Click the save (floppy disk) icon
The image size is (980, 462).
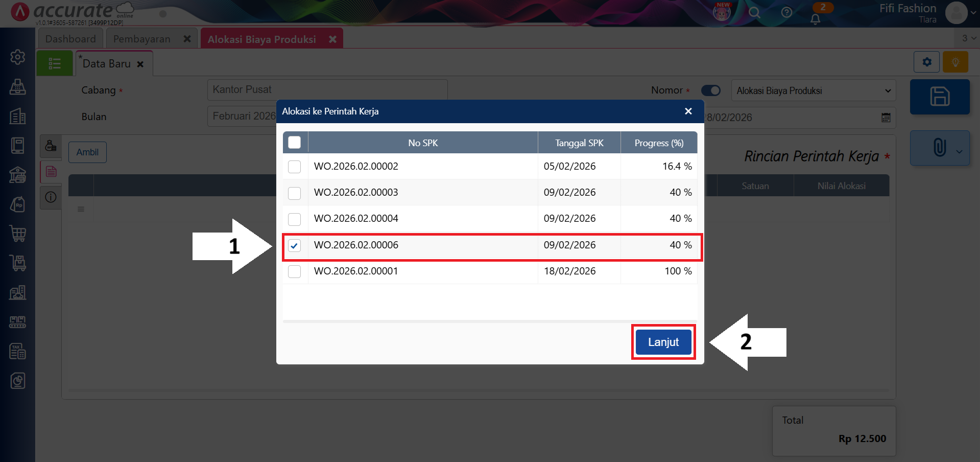tap(939, 97)
